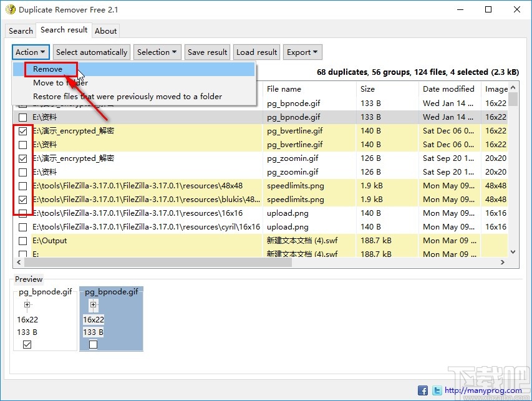Screen dimensions: 532x401
Task: Click the horizontal scrollbar left arrow
Action: (x=19, y=263)
